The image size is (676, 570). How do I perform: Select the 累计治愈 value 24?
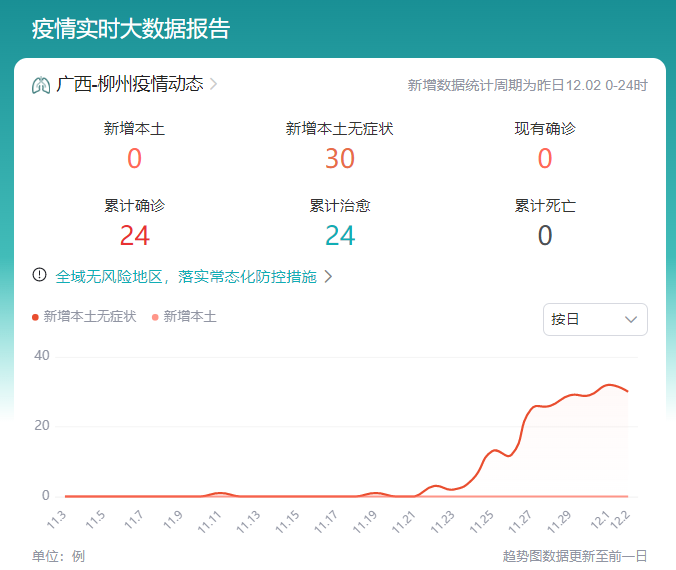pos(340,235)
